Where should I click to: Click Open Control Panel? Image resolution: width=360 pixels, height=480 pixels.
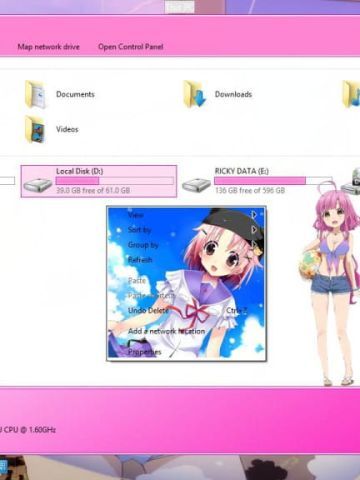(131, 47)
